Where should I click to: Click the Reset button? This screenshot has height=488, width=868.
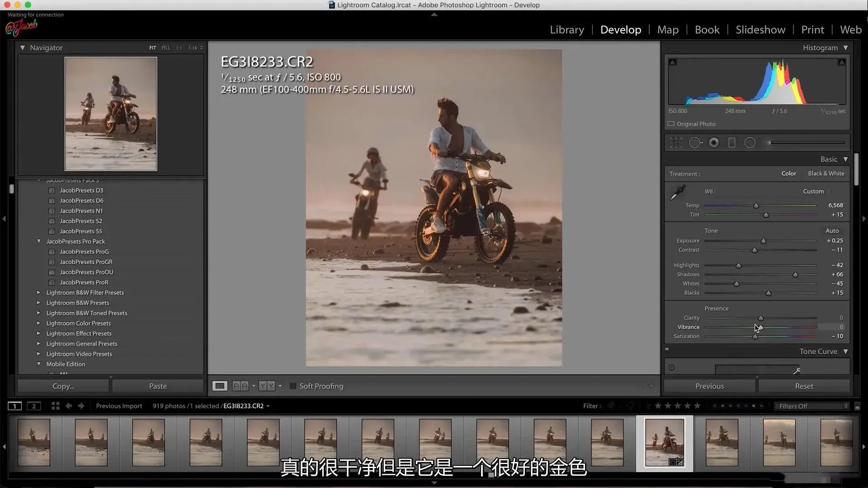pyautogui.click(x=804, y=386)
